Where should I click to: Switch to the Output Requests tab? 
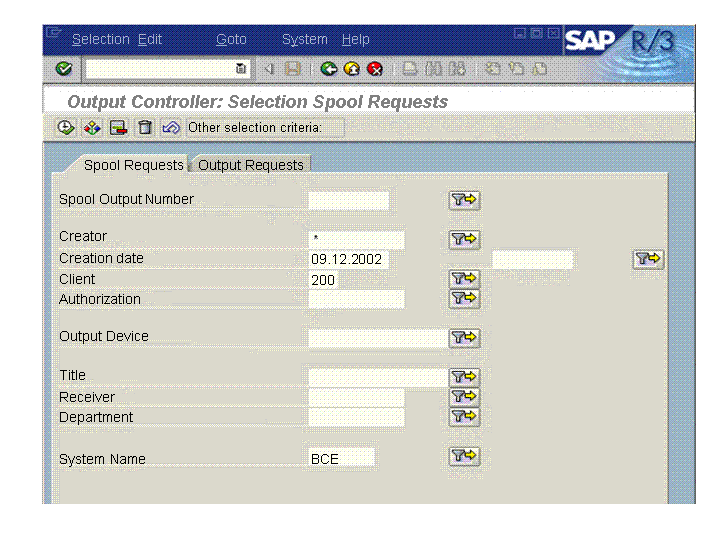251,165
